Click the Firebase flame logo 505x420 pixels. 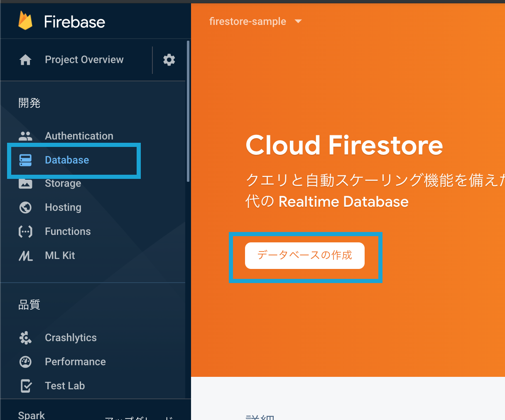point(25,21)
